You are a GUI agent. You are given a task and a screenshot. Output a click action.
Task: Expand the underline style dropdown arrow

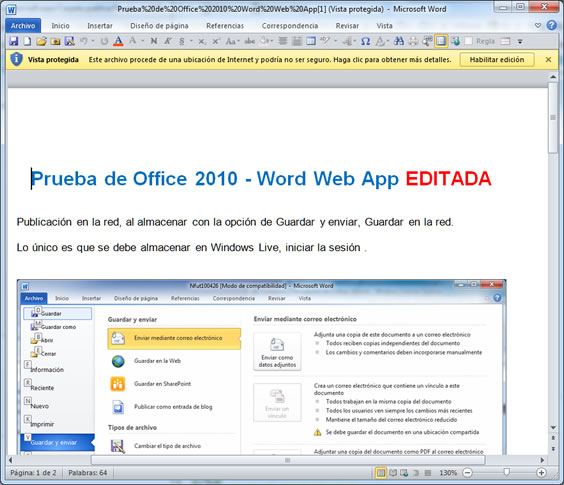pos(191,41)
